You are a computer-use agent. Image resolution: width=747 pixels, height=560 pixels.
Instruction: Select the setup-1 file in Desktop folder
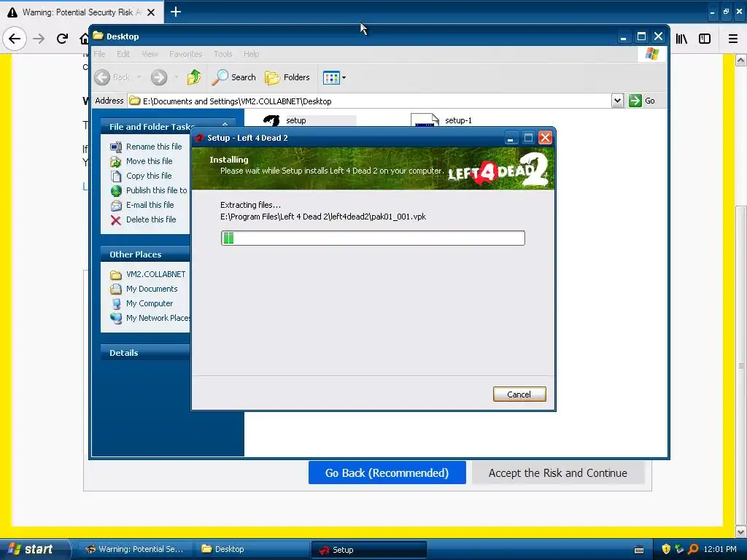[x=458, y=120]
